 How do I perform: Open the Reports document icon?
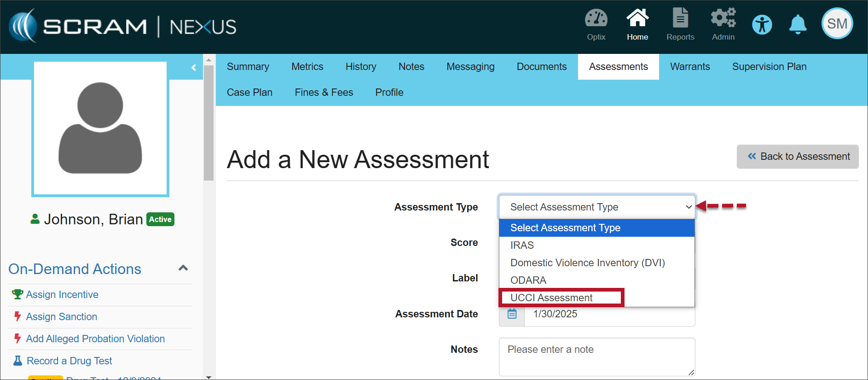680,19
